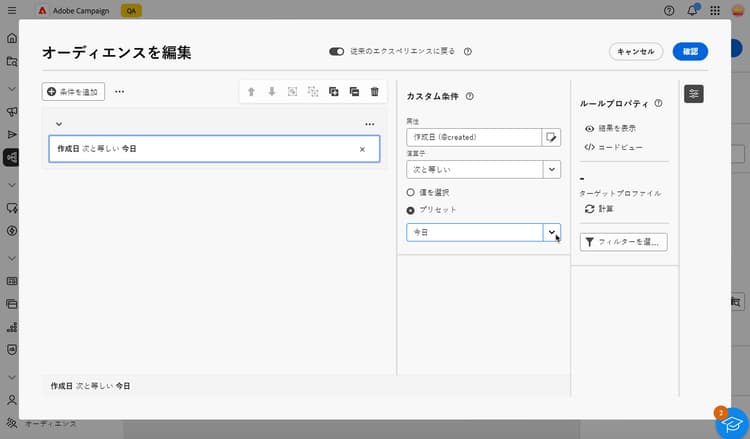
Task: Click the help icon beside ルールプロパティ
Action: point(659,103)
